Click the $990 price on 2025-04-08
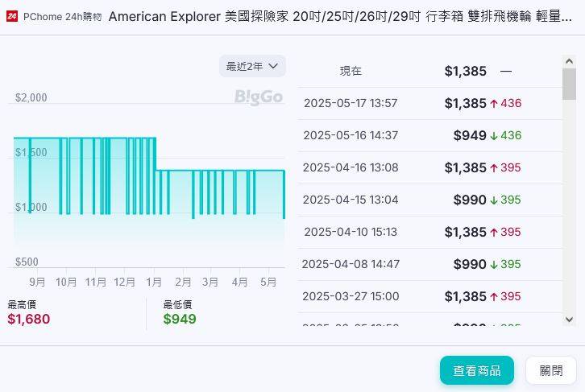Screen dimensions: 585x392 coord(470,264)
